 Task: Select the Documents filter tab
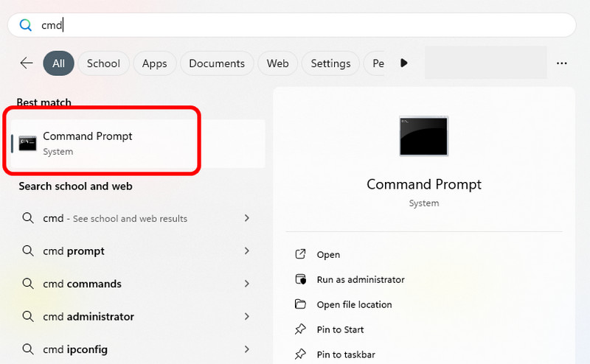click(x=216, y=63)
